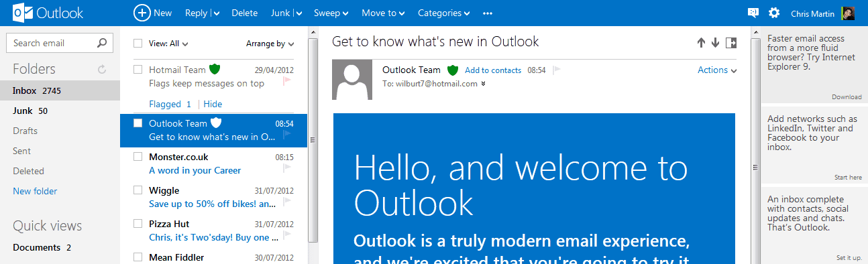Click Add to contacts link

[493, 70]
